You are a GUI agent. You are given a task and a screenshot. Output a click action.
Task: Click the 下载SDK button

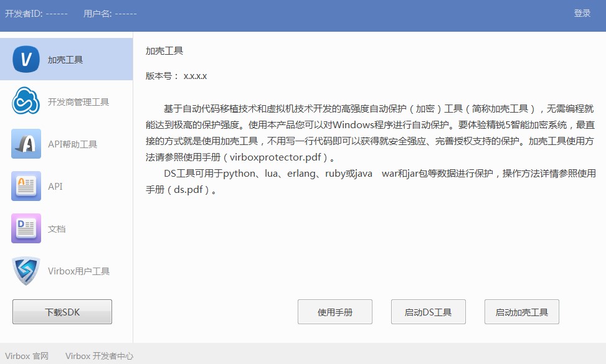pos(61,312)
